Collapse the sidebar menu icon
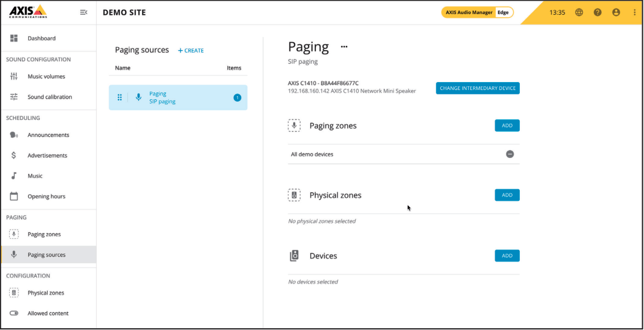The width and height of the screenshot is (644, 330). (x=83, y=12)
